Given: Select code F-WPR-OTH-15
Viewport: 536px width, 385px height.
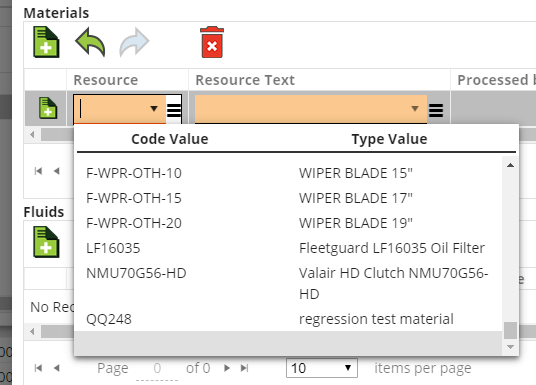Looking at the screenshot, I should (134, 198).
